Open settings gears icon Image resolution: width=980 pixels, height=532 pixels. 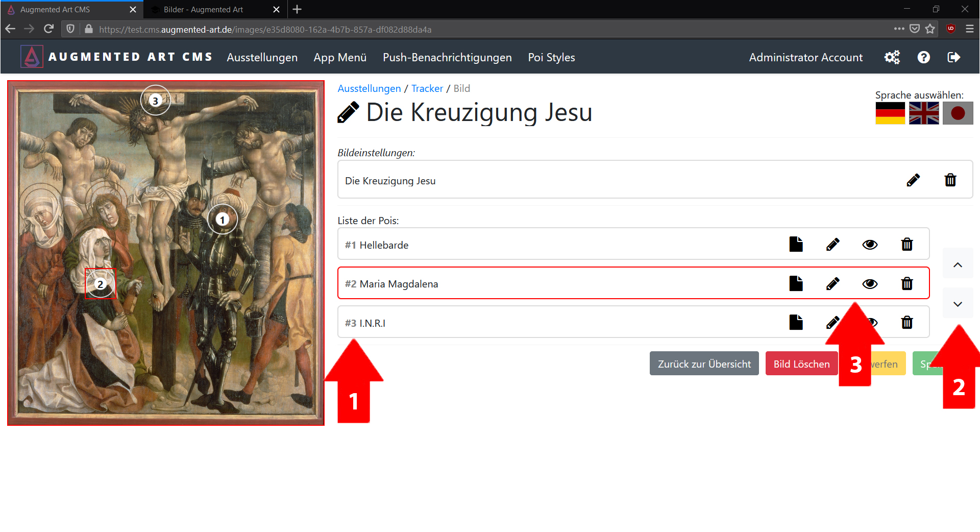892,57
